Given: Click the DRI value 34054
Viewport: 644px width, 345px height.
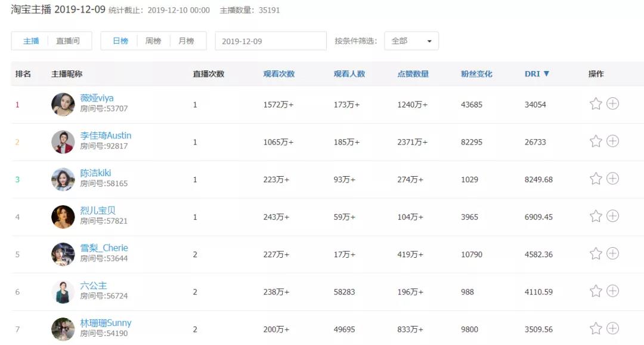Looking at the screenshot, I should 535,105.
